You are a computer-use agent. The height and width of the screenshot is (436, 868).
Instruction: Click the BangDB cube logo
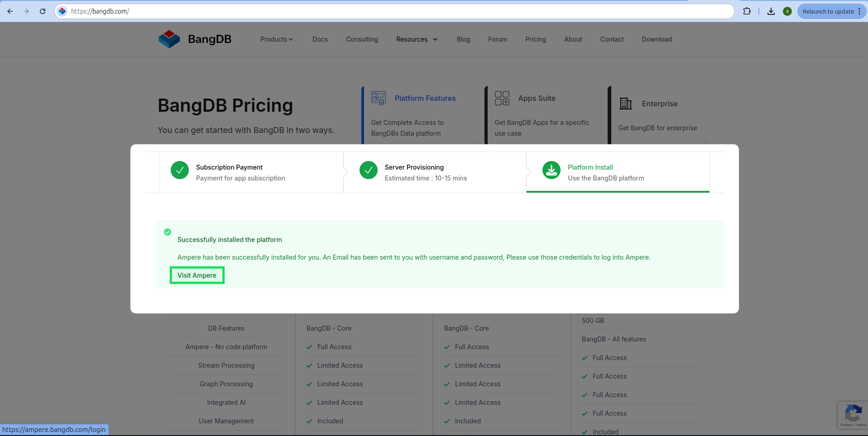[x=169, y=39]
